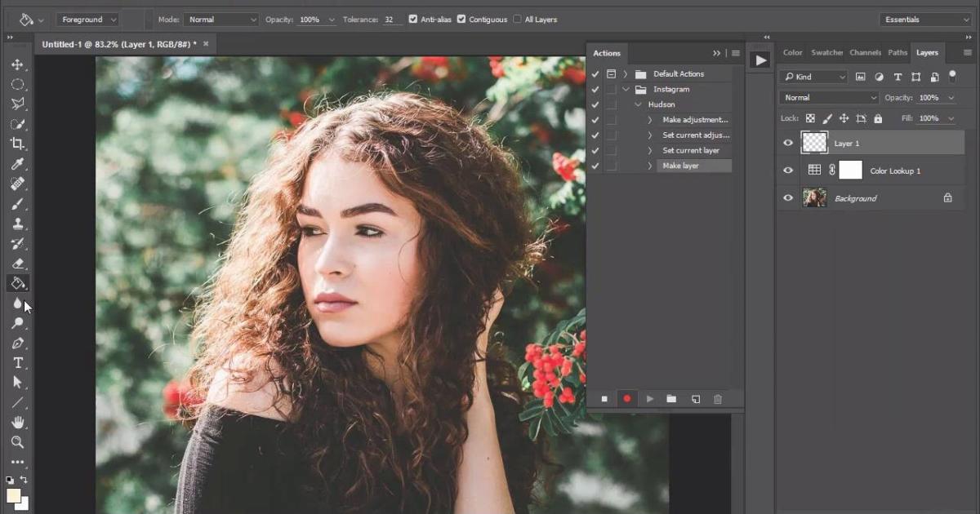Select the Clone Stamp tool
The height and width of the screenshot is (514, 980).
(18, 224)
